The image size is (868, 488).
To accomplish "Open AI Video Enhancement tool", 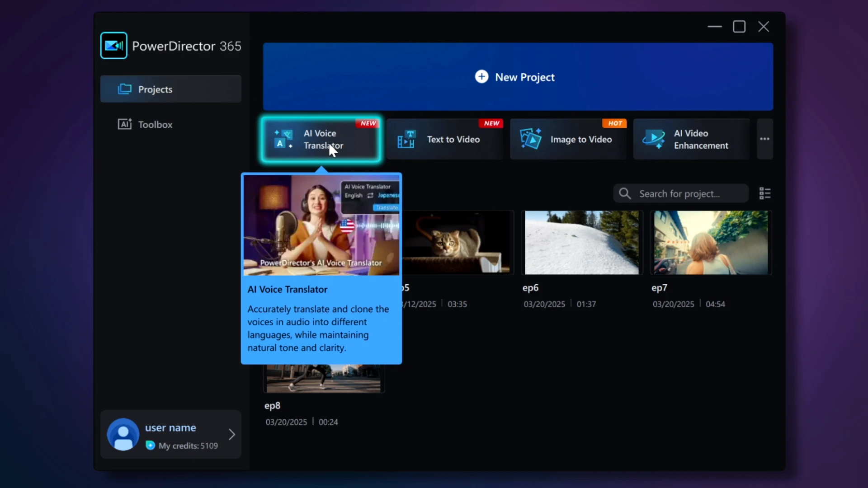I will coord(691,139).
